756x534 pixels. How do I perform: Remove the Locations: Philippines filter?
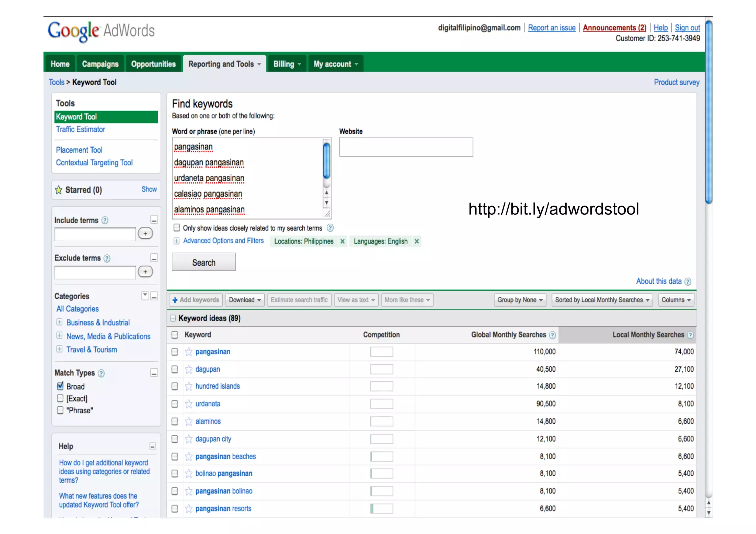(x=343, y=241)
